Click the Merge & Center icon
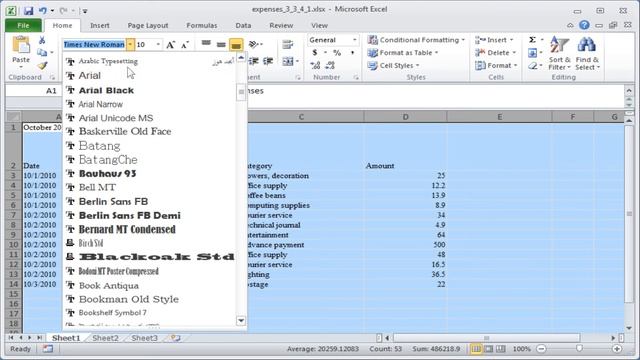The image size is (640, 360). pos(288,61)
